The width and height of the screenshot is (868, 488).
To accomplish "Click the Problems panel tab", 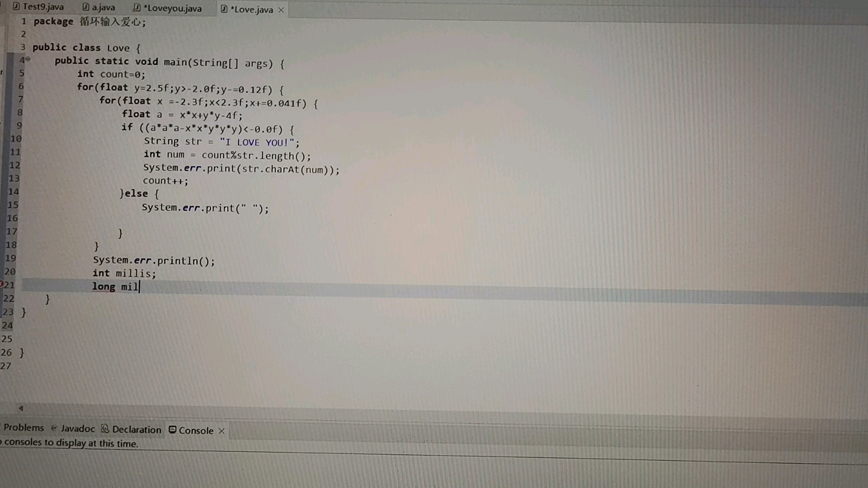I will [x=23, y=430].
